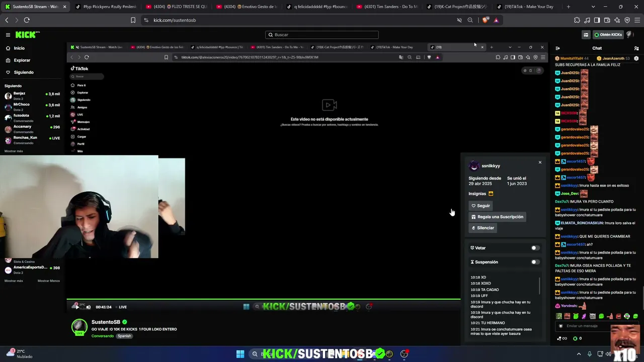Click the Silenciar button
Viewport: 644px width, 362px height.
click(x=482, y=228)
